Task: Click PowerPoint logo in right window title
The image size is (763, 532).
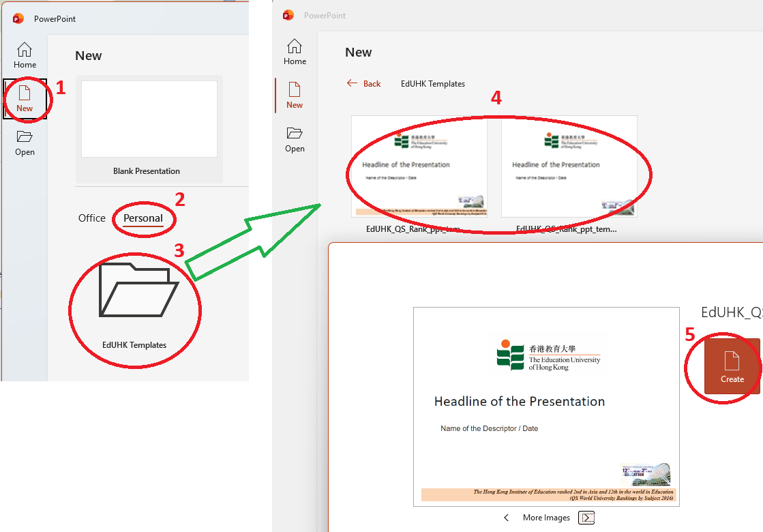Action: (288, 15)
